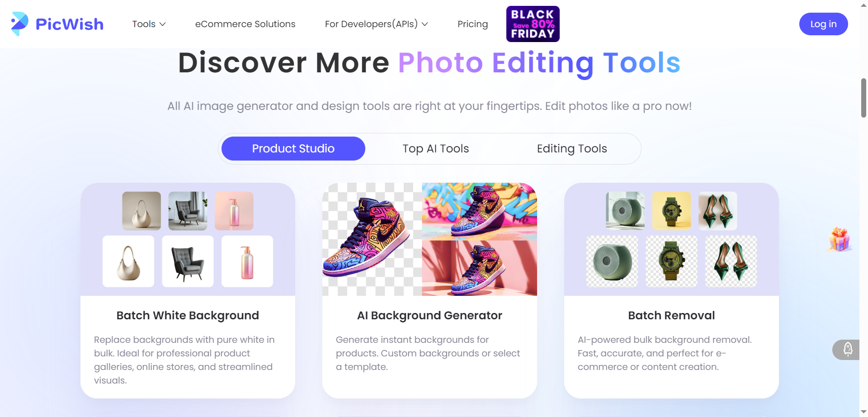868x417 pixels.
Task: Click the scrollbar down arrow
Action: pos(863,412)
